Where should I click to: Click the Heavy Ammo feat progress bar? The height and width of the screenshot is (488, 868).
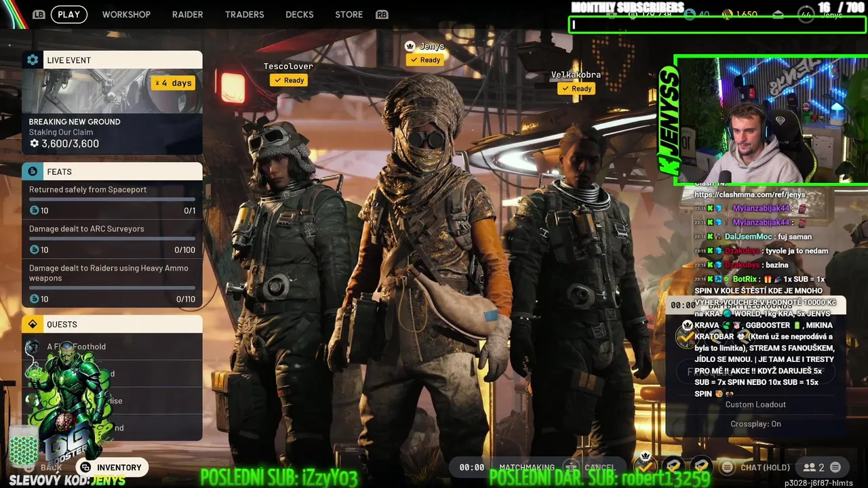(x=112, y=288)
